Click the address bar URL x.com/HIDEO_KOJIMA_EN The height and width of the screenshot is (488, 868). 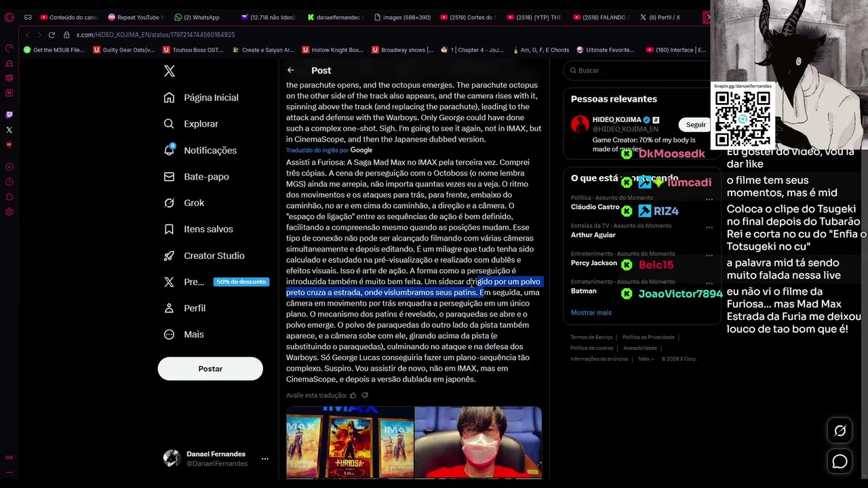(x=155, y=35)
